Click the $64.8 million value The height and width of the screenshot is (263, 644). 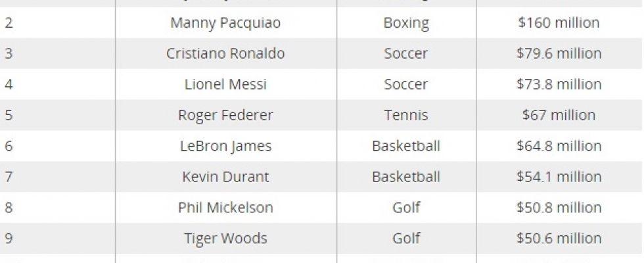[x=559, y=146]
